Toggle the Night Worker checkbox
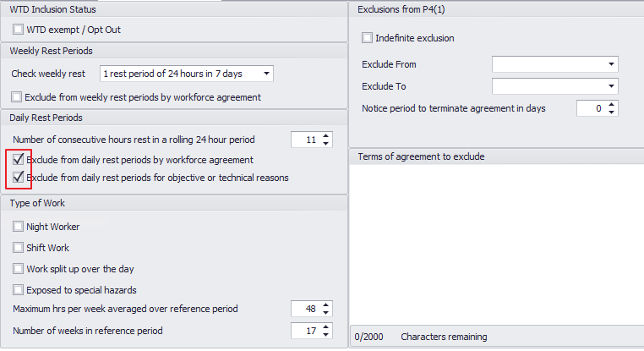The height and width of the screenshot is (351, 644). coord(19,227)
